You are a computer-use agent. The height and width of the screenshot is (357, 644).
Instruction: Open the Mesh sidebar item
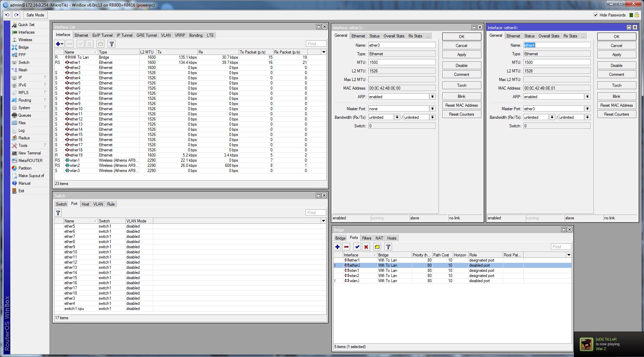tap(23, 70)
